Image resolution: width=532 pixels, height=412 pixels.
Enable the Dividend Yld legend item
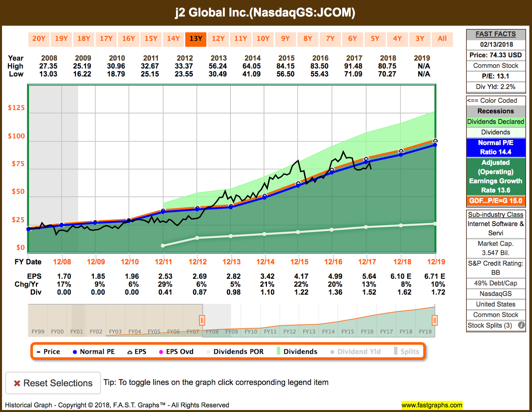[355, 352]
